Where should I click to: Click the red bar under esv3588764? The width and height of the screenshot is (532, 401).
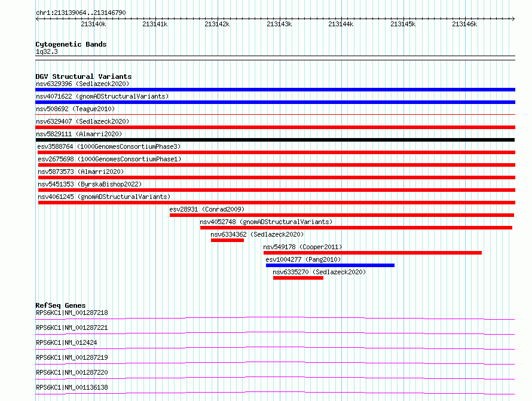276,152
